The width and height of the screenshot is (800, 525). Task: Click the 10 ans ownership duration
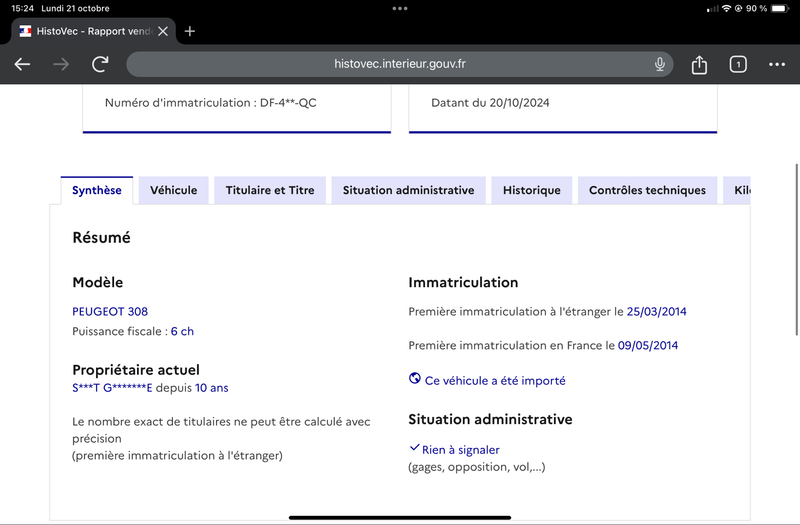click(211, 388)
